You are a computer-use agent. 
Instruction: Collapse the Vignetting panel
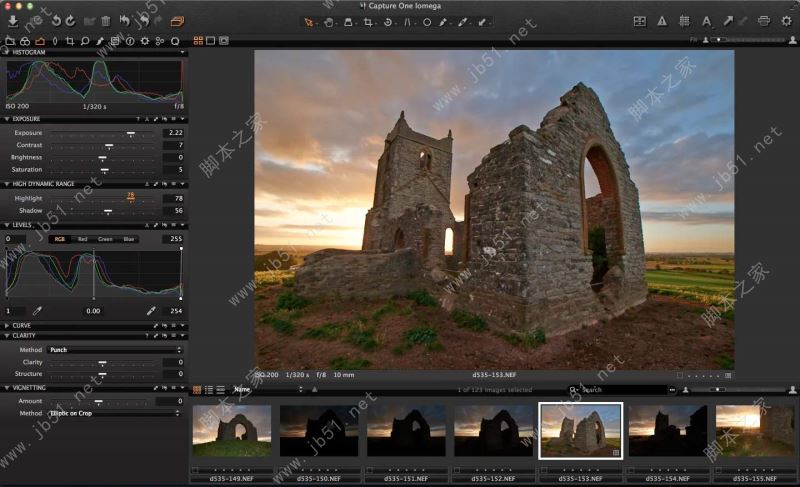[x=7, y=388]
